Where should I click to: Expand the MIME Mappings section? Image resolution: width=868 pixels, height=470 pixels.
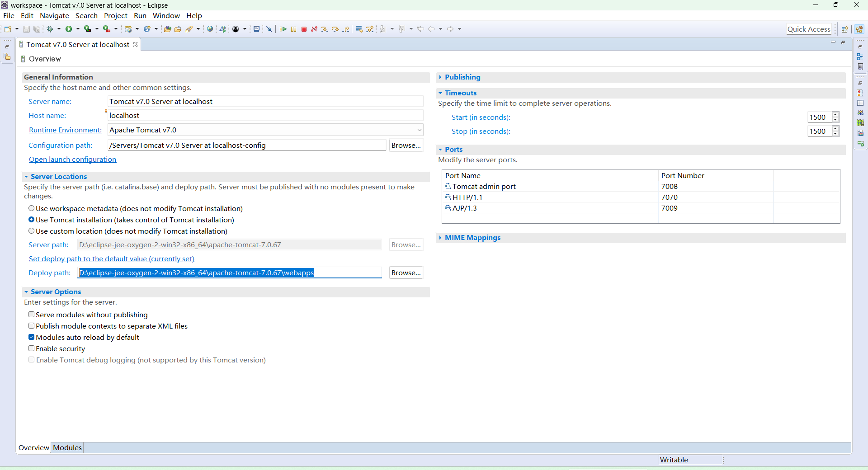point(440,238)
